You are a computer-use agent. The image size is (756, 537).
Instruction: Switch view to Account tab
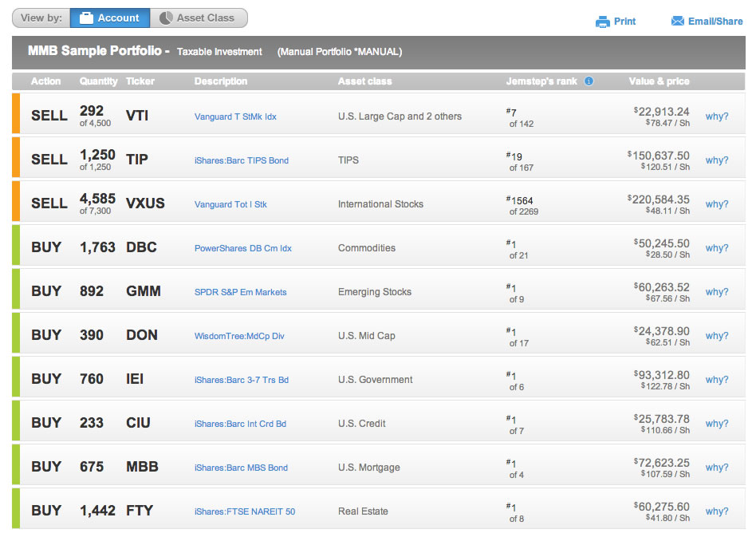click(110, 18)
